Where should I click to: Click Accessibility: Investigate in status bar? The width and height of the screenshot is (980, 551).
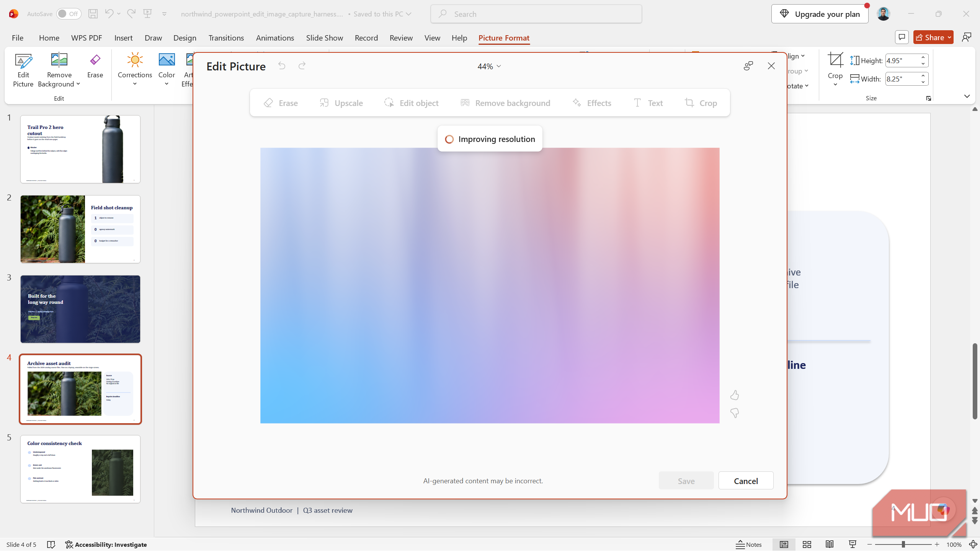(106, 544)
